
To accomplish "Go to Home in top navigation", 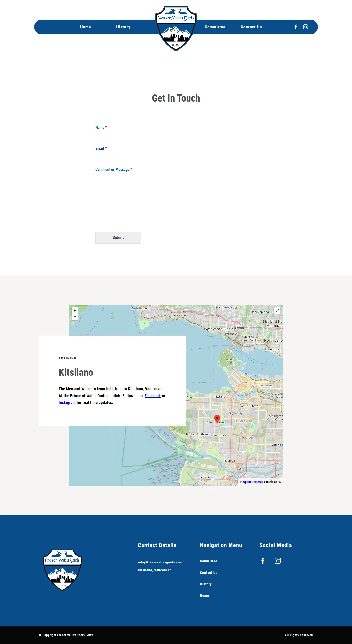I will click(x=85, y=27).
